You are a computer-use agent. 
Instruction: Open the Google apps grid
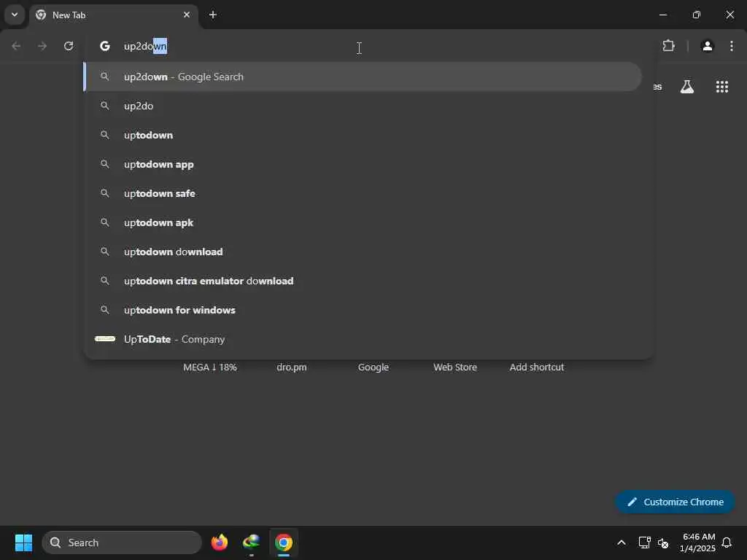pos(722,87)
